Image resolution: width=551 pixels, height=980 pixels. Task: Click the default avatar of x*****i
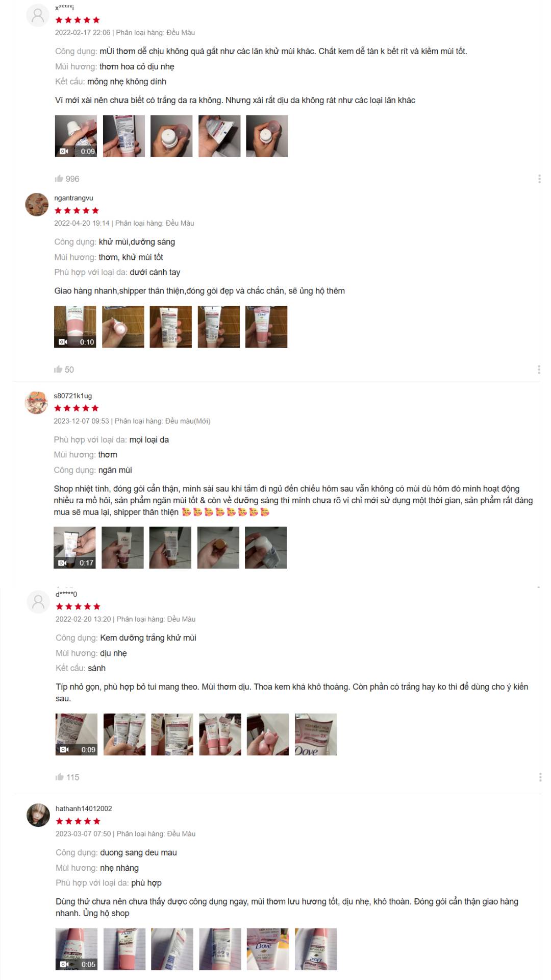(x=38, y=15)
